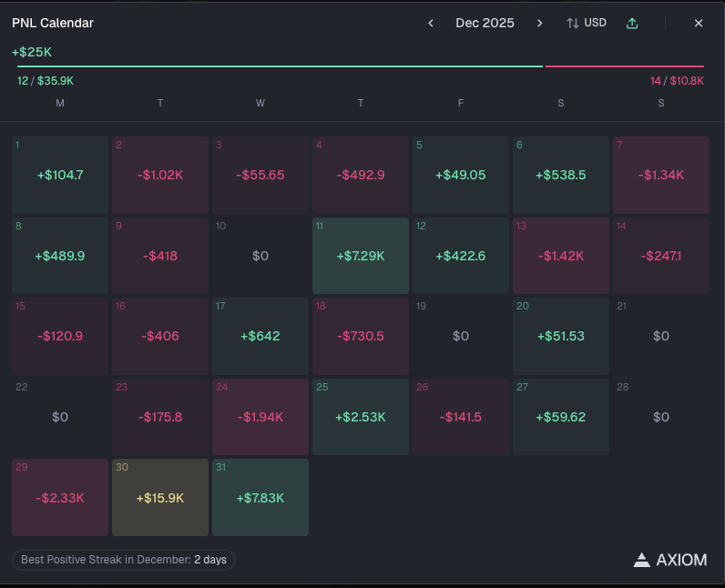The image size is (725, 588).
Task: Click the Dec 2025 month label
Action: (x=485, y=23)
